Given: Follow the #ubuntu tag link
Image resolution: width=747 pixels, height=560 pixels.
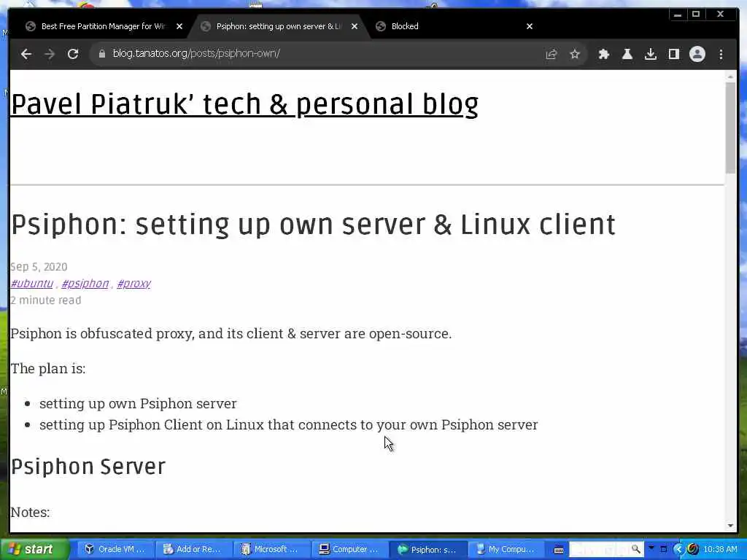Looking at the screenshot, I should click(x=31, y=284).
